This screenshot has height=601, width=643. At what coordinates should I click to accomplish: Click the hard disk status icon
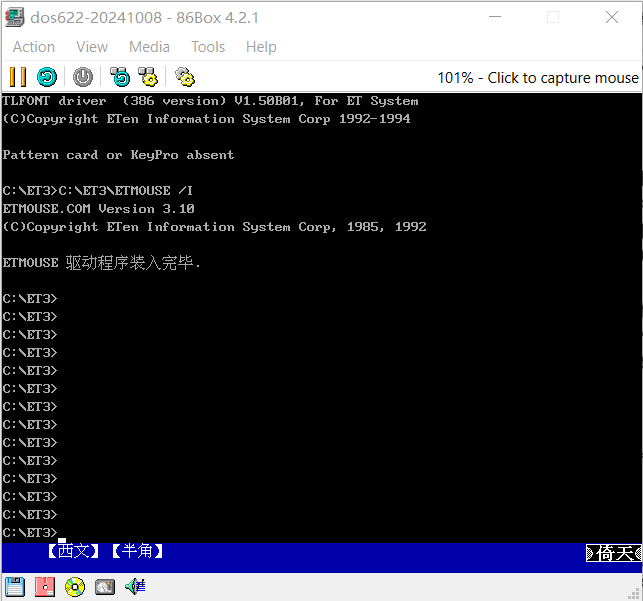click(x=105, y=587)
